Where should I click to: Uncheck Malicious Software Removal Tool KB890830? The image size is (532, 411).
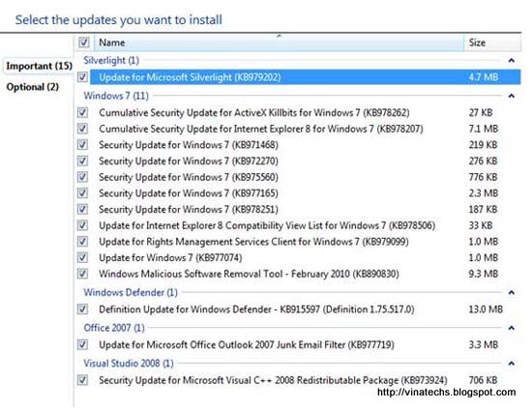[x=83, y=274]
